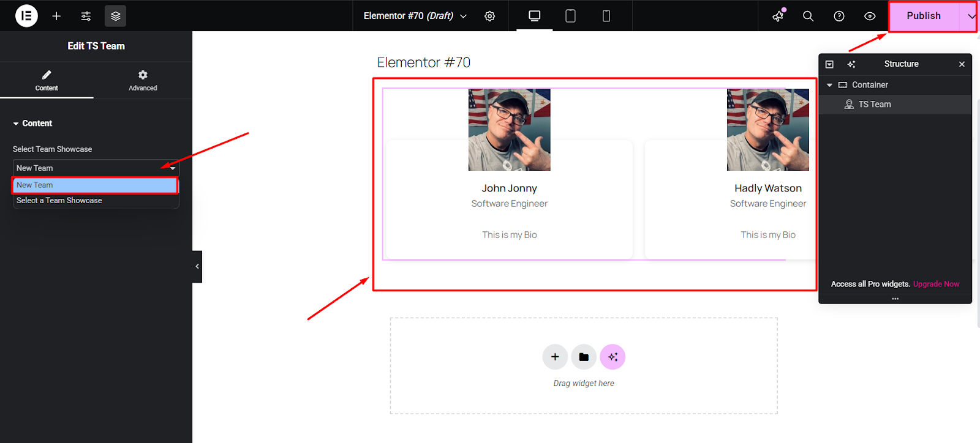Switch to mobile responsive view
This screenshot has height=443, width=980.
[x=606, y=16]
